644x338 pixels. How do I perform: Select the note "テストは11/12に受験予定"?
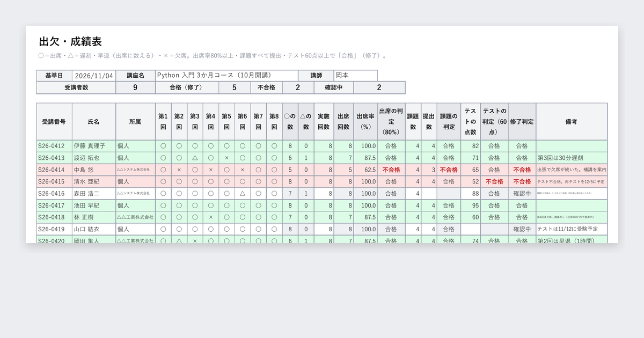567,229
